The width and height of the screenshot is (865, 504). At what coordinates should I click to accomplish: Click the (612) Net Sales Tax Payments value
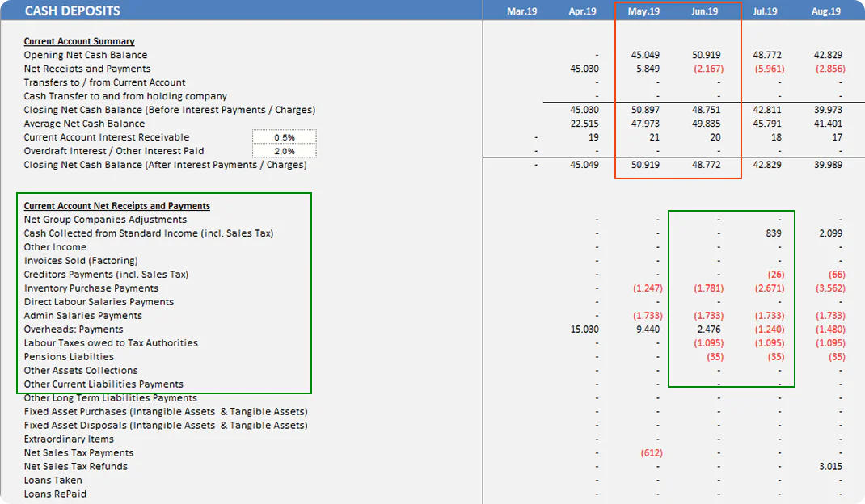pyautogui.click(x=652, y=452)
